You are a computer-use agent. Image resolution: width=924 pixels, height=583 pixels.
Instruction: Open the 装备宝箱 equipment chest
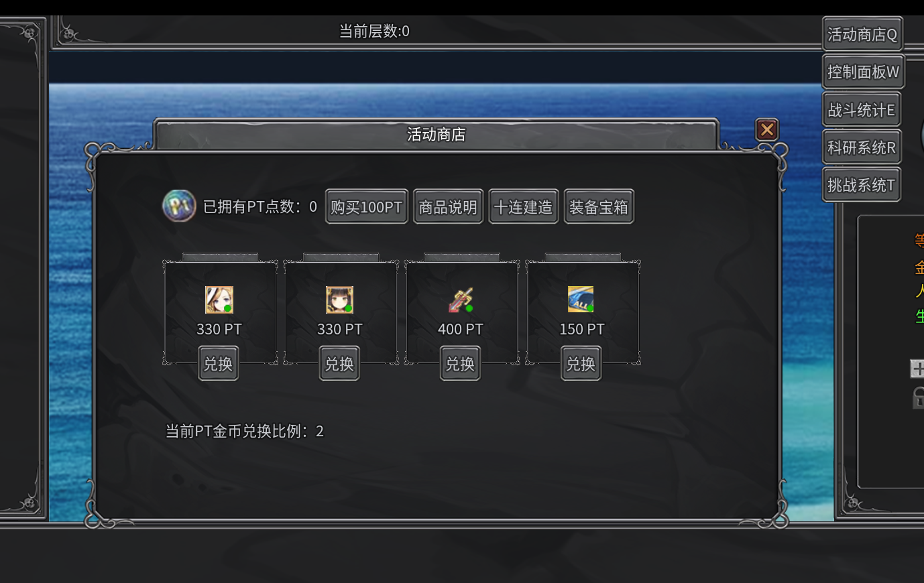[599, 206]
